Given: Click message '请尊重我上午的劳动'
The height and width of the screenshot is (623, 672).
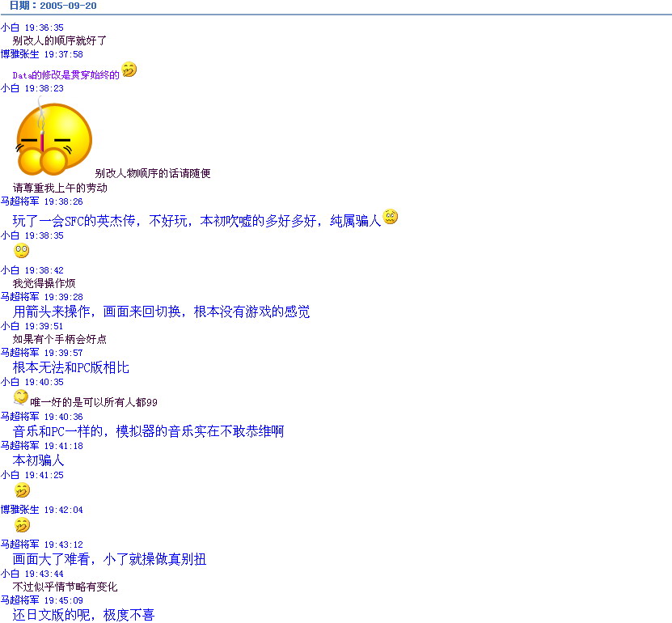Looking at the screenshot, I should click(60, 188).
